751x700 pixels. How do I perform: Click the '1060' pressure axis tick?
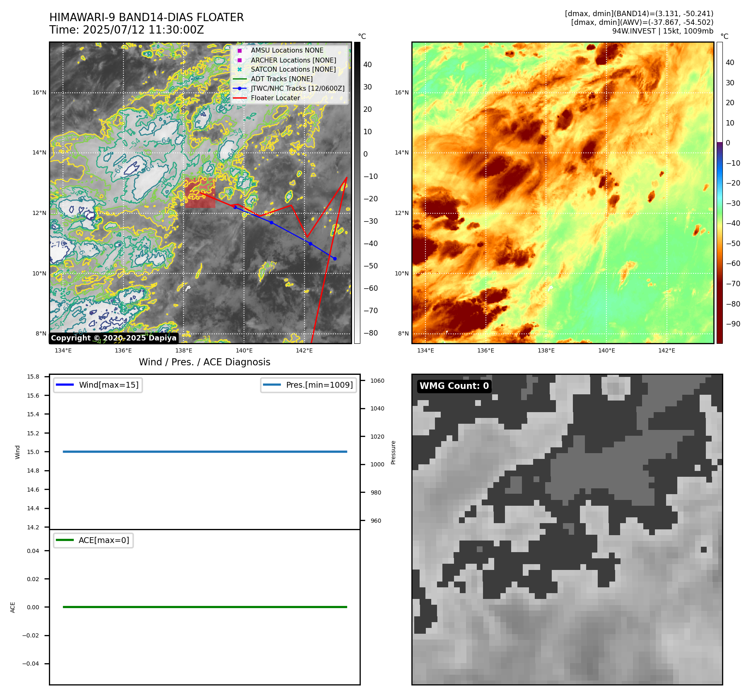click(377, 381)
